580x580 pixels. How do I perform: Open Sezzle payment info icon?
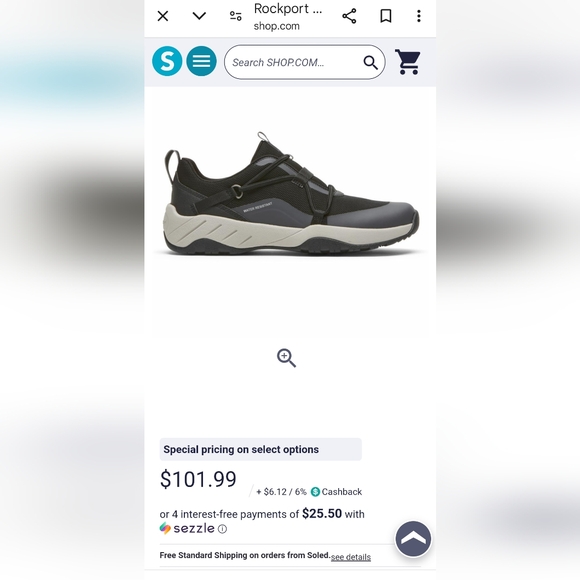coord(222,529)
